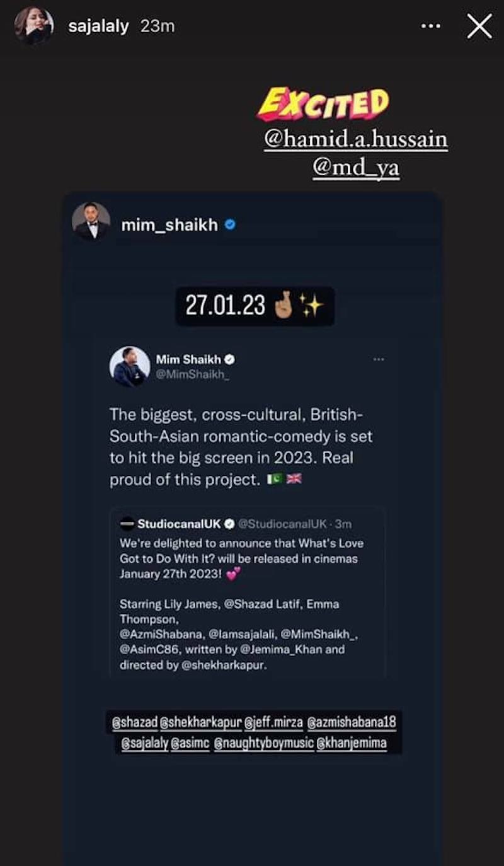504x866 pixels.
Task: Tap the blue verified badge beside mim_shaikh
Action: pyautogui.click(x=230, y=225)
